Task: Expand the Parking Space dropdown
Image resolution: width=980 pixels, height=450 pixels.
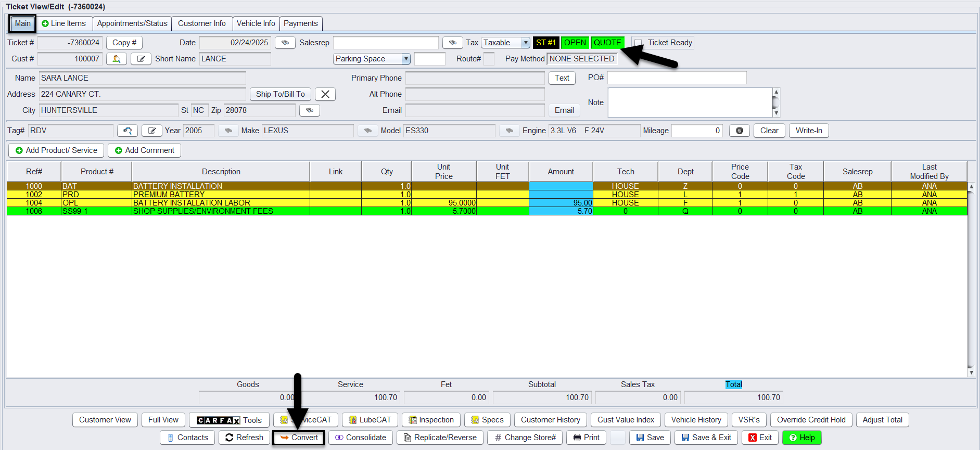Action: pyautogui.click(x=406, y=59)
